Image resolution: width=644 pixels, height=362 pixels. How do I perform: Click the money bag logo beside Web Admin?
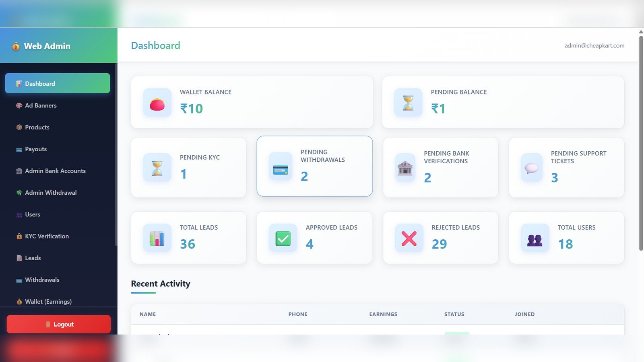click(x=16, y=46)
